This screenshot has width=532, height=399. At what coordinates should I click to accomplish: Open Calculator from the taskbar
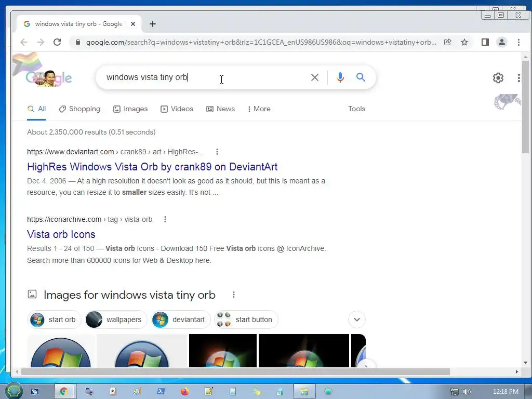pyautogui.click(x=232, y=392)
